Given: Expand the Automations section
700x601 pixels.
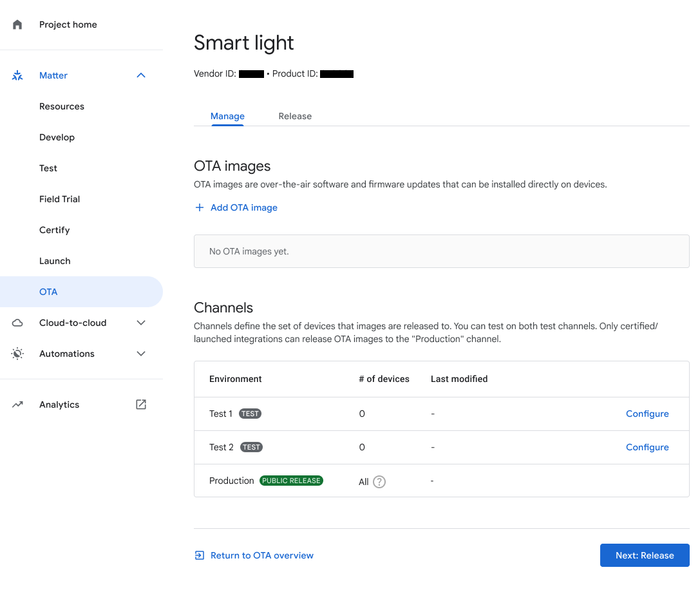Looking at the screenshot, I should click(x=140, y=354).
